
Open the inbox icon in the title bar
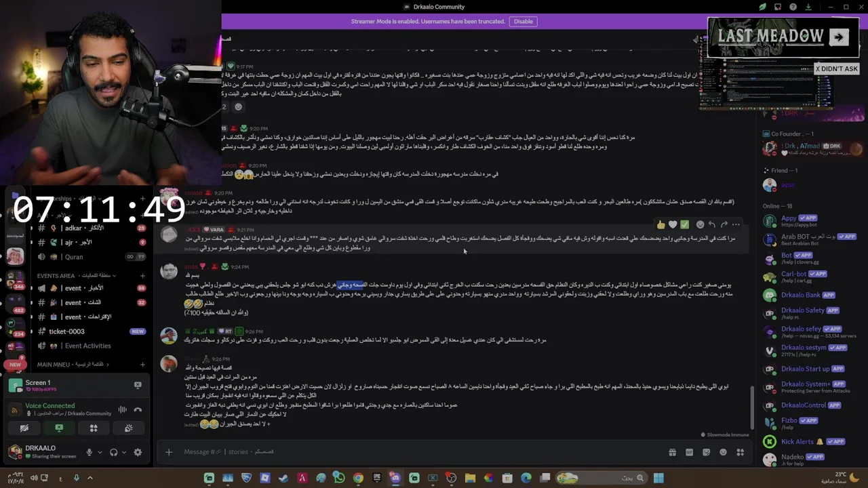(778, 7)
